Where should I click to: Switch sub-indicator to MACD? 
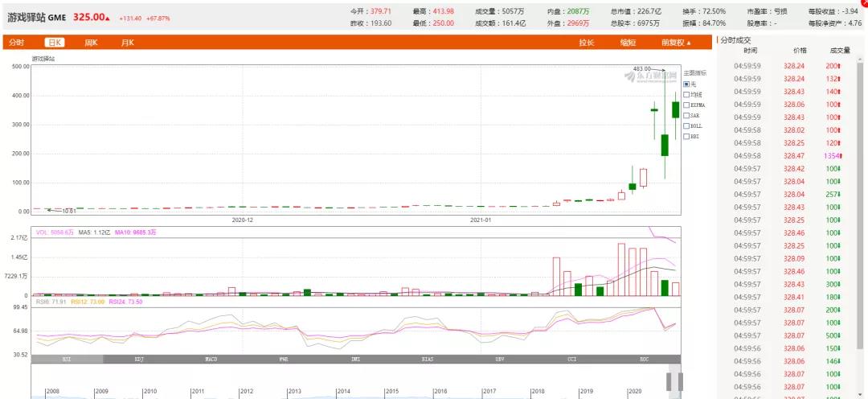click(211, 359)
